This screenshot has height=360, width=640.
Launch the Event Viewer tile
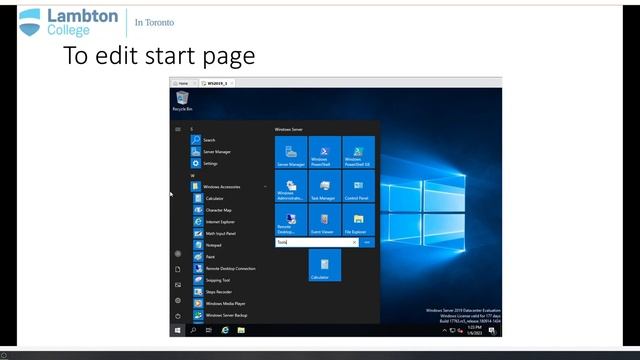[325, 220]
